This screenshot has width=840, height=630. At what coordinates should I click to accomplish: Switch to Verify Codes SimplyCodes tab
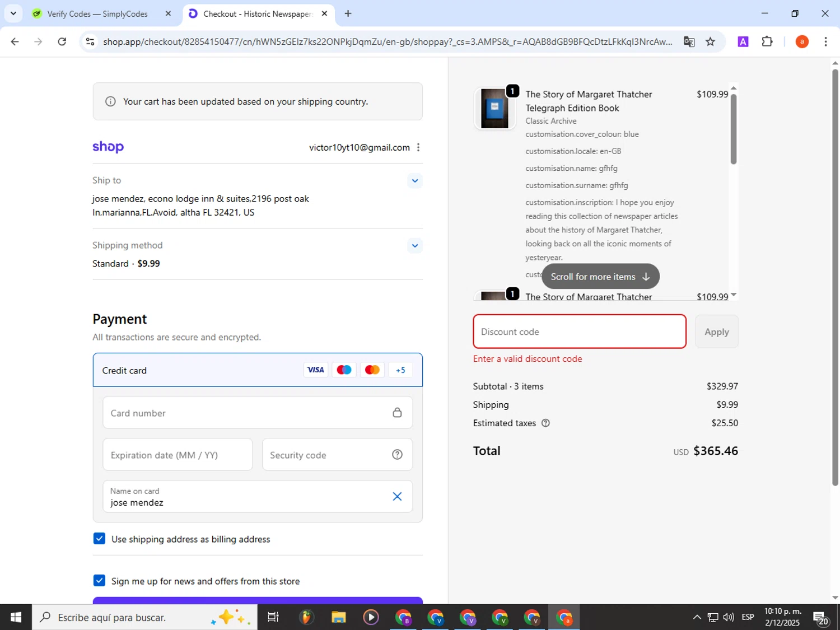(x=97, y=13)
